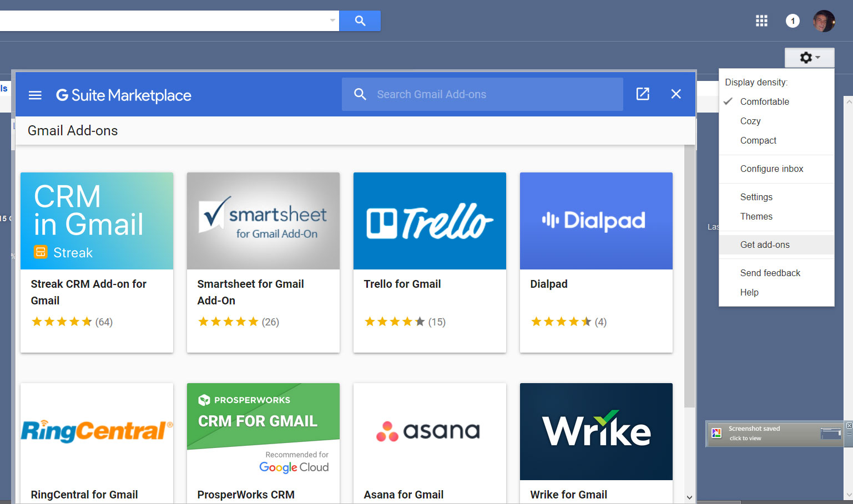This screenshot has height=504, width=853.
Task: Choose Send feedback menu item
Action: pyautogui.click(x=776, y=273)
